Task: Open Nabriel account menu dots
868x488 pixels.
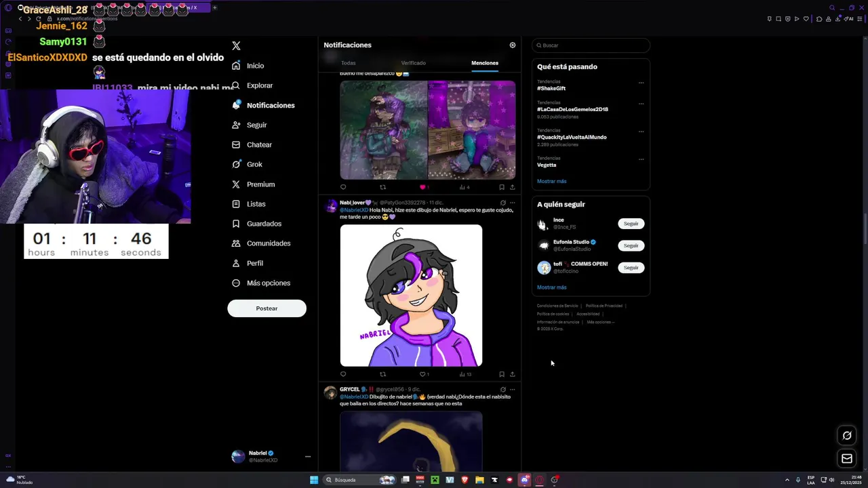Action: click(x=307, y=457)
